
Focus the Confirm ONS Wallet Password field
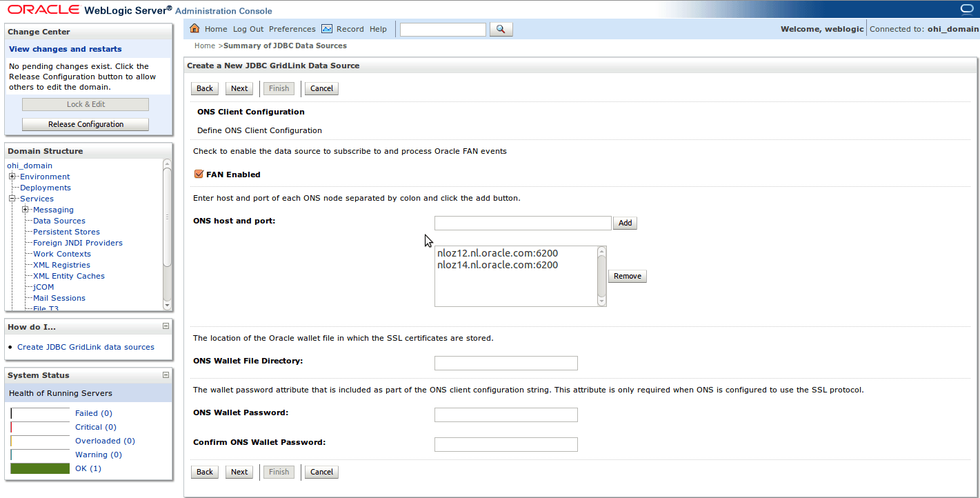506,444
